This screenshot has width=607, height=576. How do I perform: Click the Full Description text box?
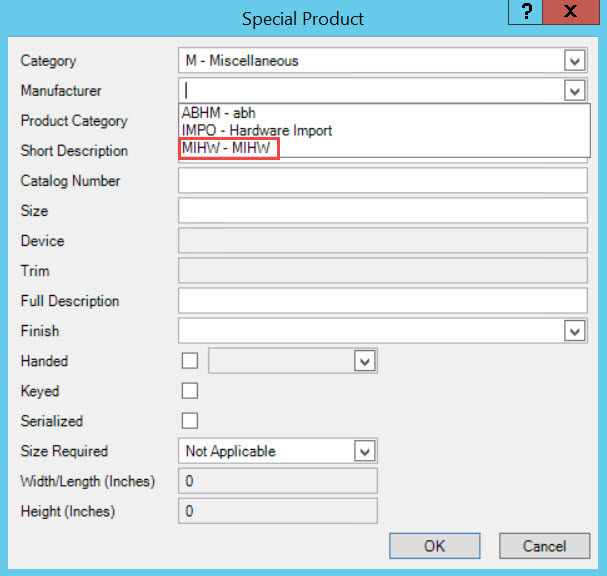point(382,301)
